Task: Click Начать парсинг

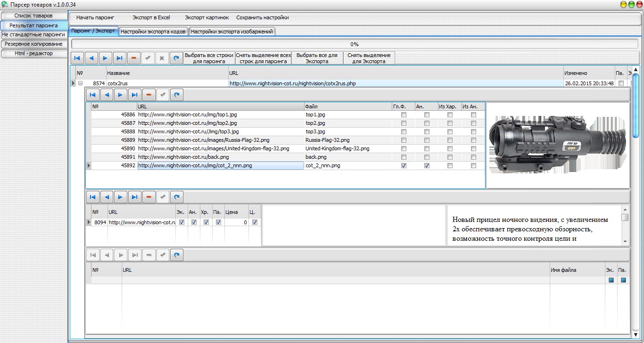Action: [95, 17]
